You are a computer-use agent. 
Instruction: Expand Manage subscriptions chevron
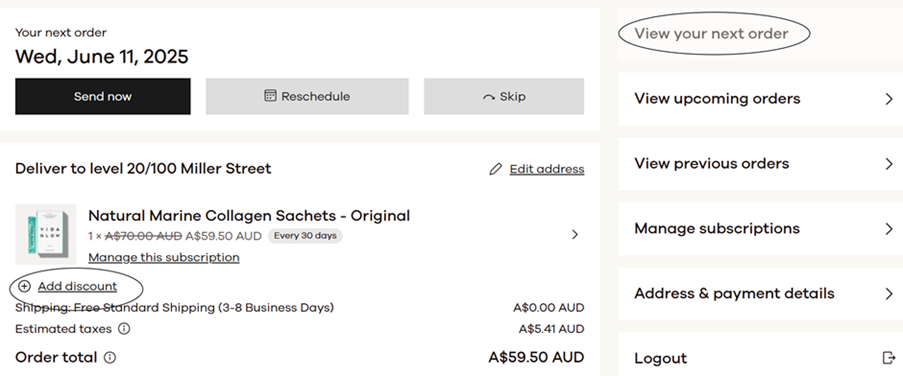pos(889,229)
